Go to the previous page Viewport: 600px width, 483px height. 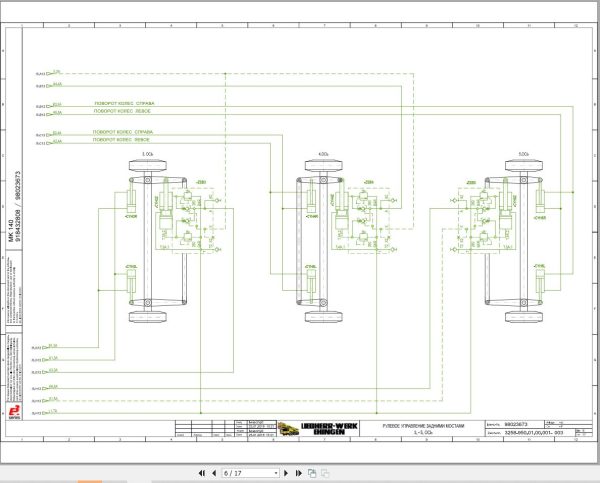[214, 473]
